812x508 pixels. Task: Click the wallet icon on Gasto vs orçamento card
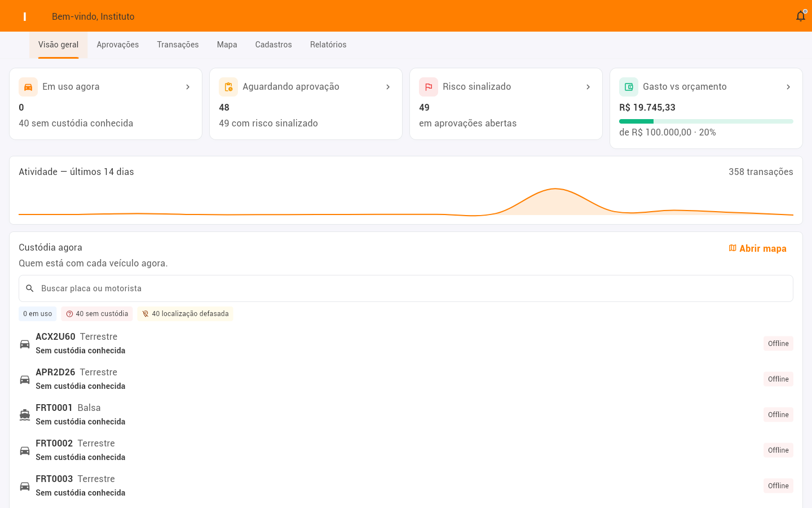pos(629,87)
